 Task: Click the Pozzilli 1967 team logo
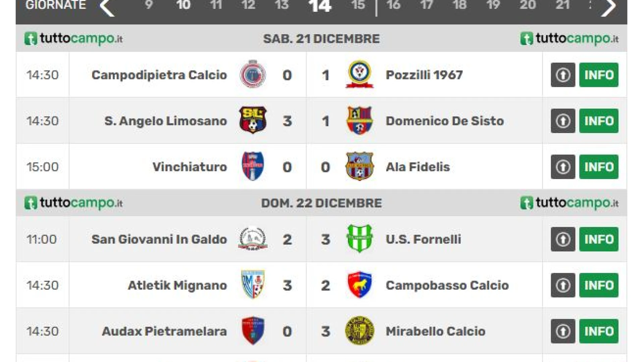pos(360,74)
